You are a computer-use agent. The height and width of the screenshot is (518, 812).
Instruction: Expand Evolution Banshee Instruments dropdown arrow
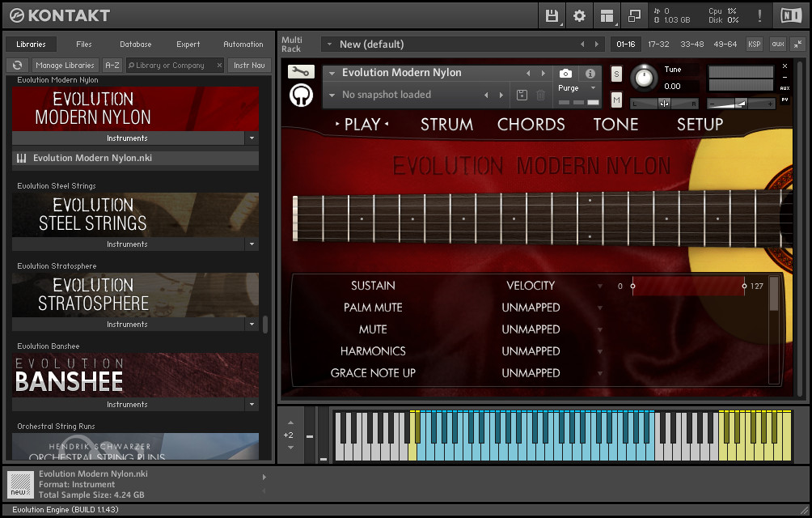point(252,404)
